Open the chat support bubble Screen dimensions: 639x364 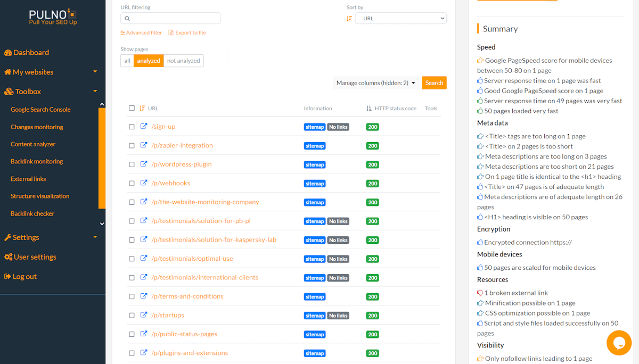point(619,343)
